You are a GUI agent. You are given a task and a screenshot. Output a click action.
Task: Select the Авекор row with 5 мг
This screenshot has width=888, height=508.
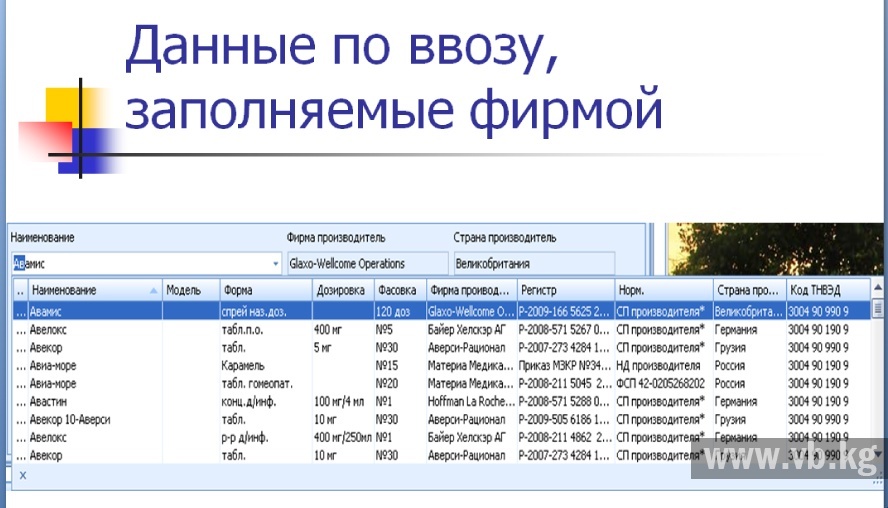coord(442,348)
